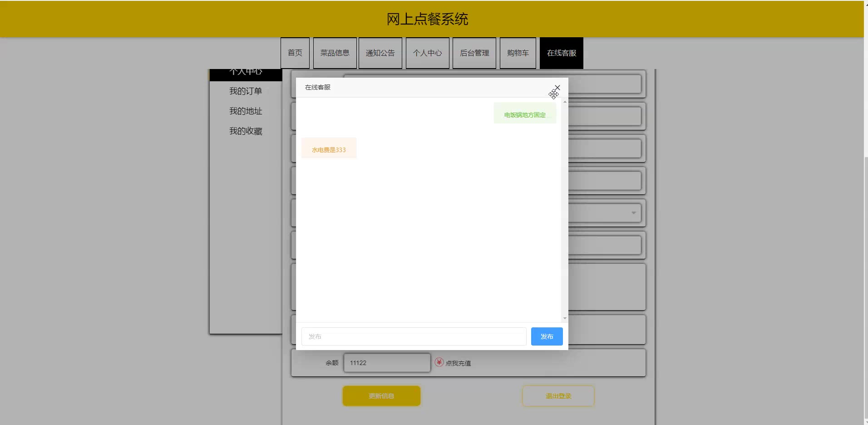Open 我的收藏 in the sidebar
Screen dimensions: 868x425
tap(246, 131)
